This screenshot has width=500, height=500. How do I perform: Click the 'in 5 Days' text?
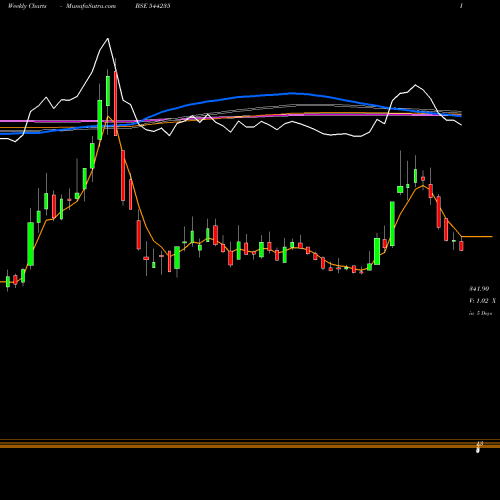coord(481,313)
